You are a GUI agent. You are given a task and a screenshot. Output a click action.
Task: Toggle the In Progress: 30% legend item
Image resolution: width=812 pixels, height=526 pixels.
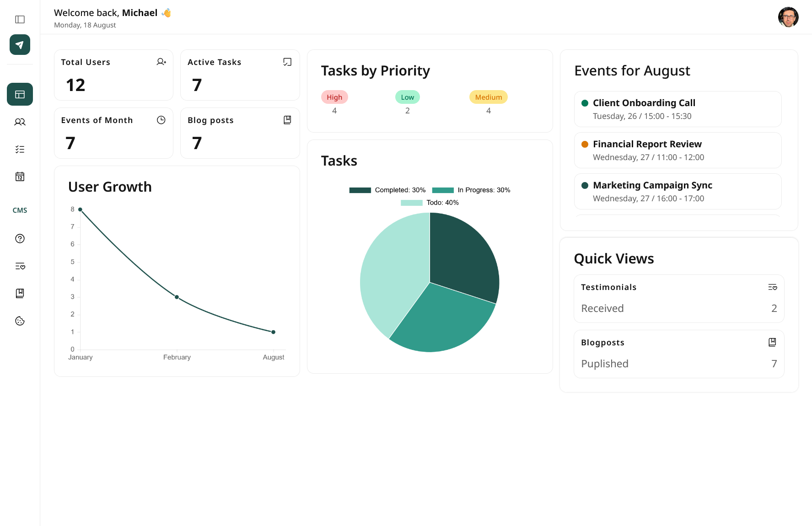tap(471, 190)
